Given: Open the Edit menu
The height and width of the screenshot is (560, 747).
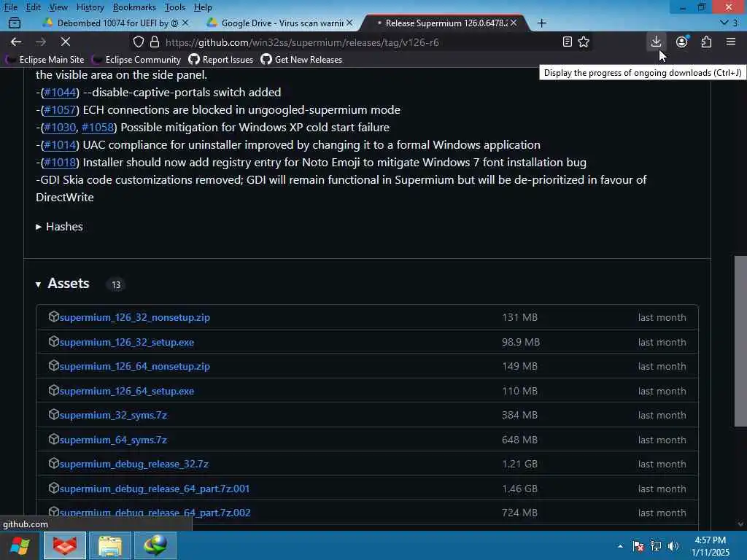Looking at the screenshot, I should 33,7.
